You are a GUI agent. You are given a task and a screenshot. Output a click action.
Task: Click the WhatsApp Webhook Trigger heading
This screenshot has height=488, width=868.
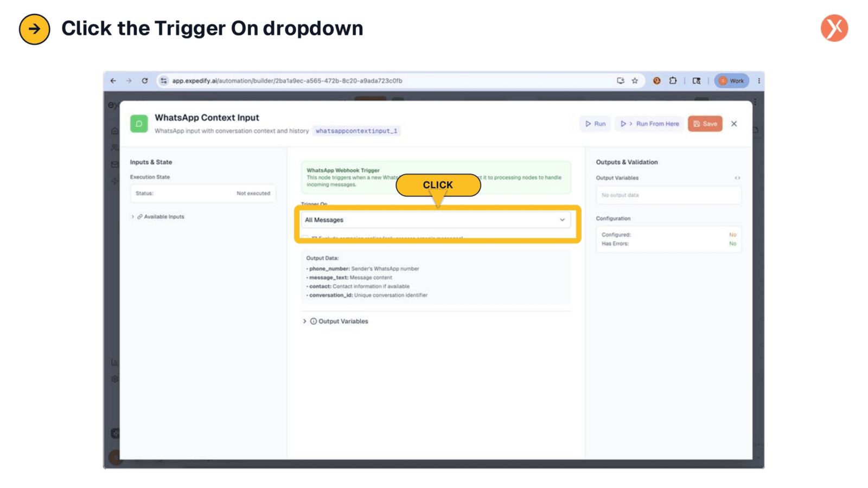[343, 170]
